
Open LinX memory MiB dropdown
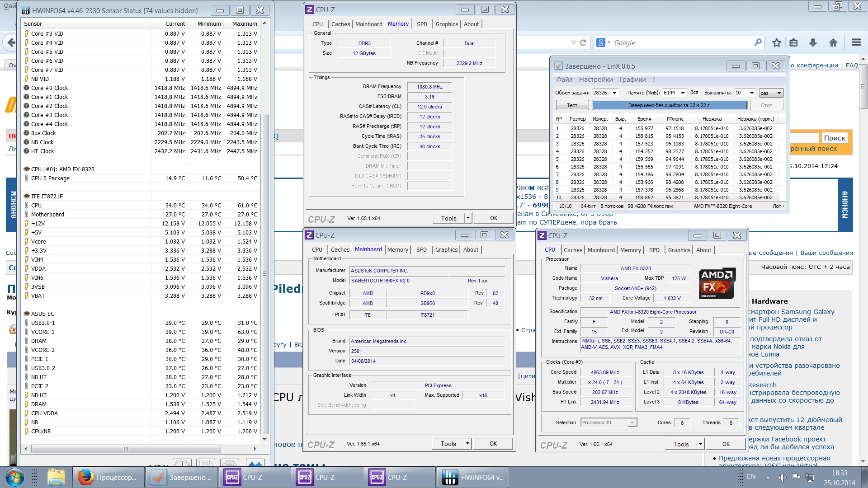pyautogui.click(x=682, y=93)
